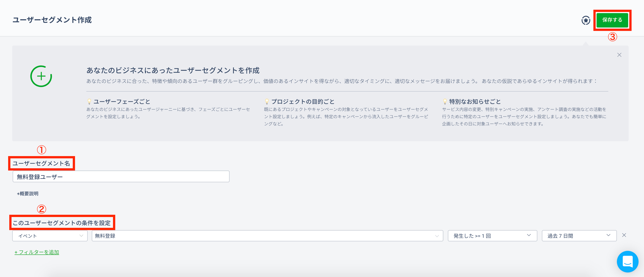Viewport: 644px width, 277px height.
Task: Expand the 無料登録 event selection dropdown
Action: coord(267,236)
